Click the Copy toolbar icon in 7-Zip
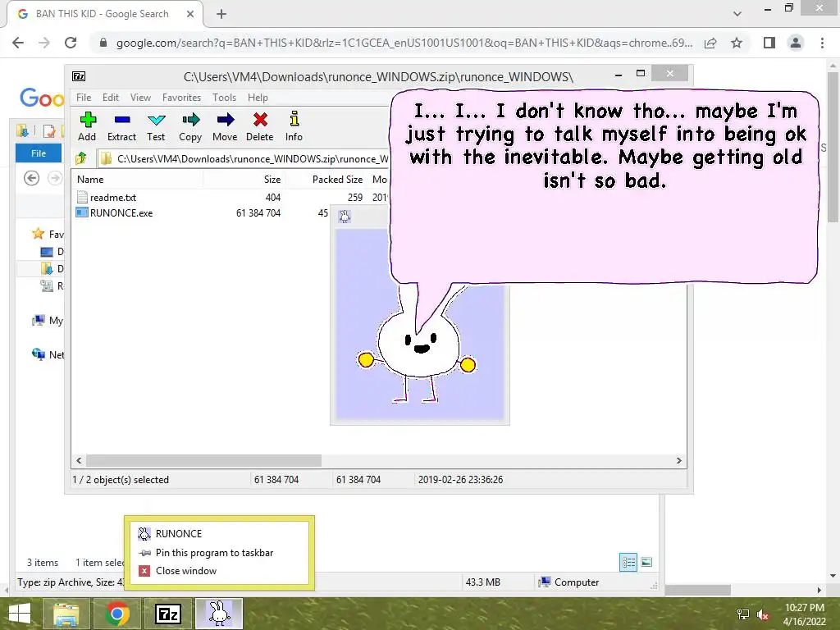Screen dimensions: 840x630 point(190,126)
